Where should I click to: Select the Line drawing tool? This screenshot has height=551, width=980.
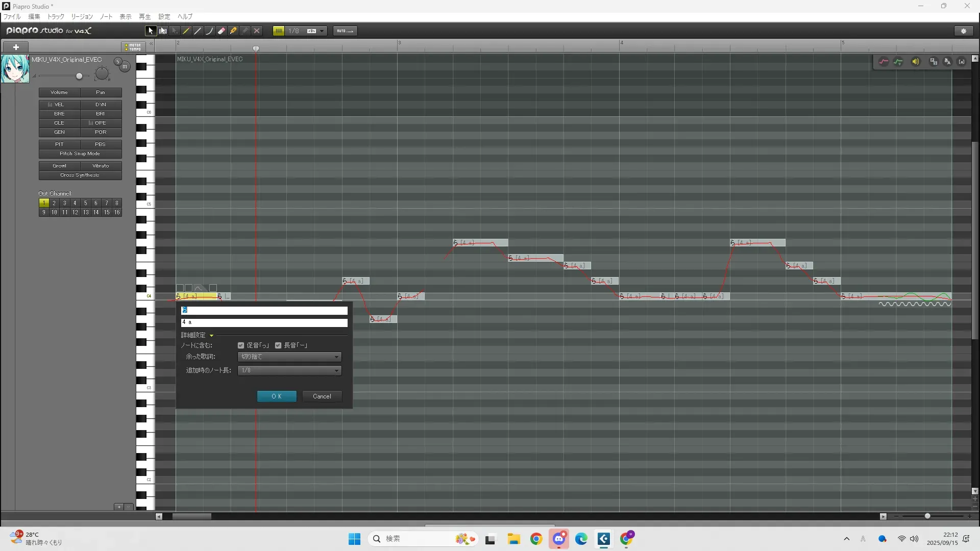[198, 31]
